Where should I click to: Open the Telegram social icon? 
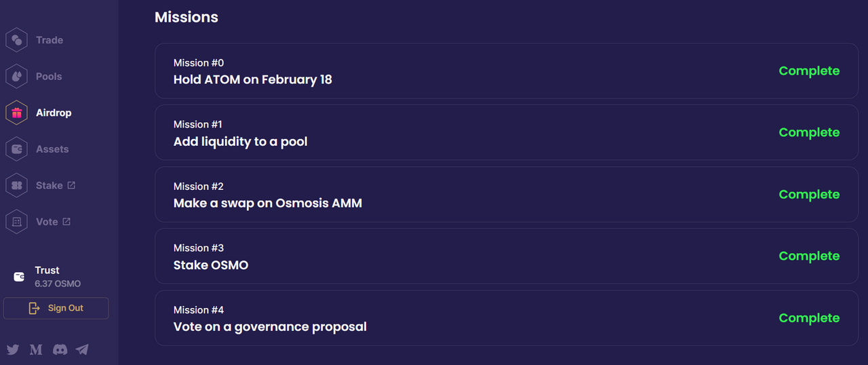pos(82,349)
